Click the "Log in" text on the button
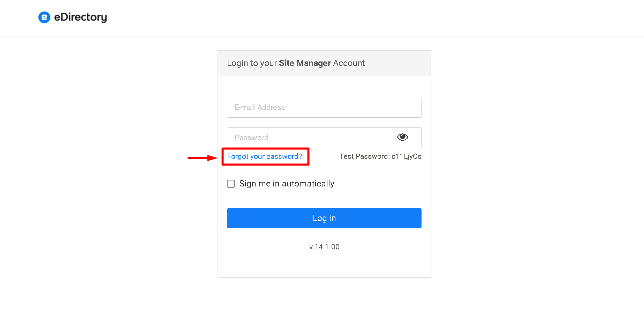The image size is (644, 324). coord(324,218)
